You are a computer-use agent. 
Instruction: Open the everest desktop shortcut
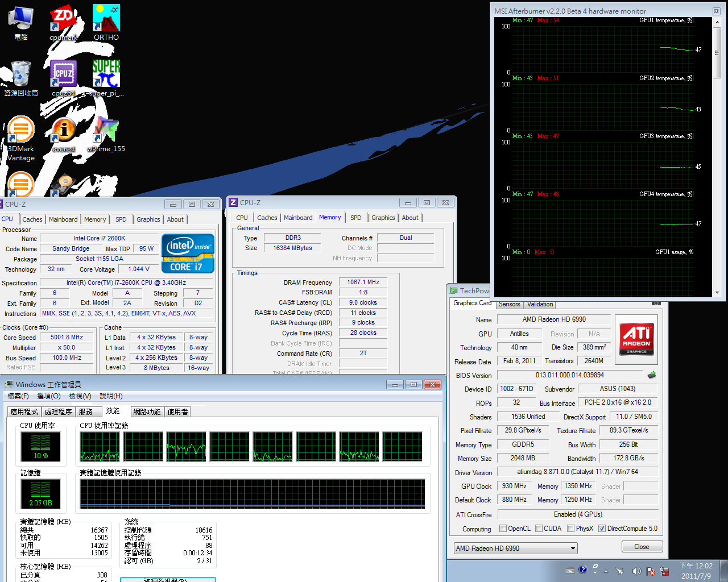[64, 135]
